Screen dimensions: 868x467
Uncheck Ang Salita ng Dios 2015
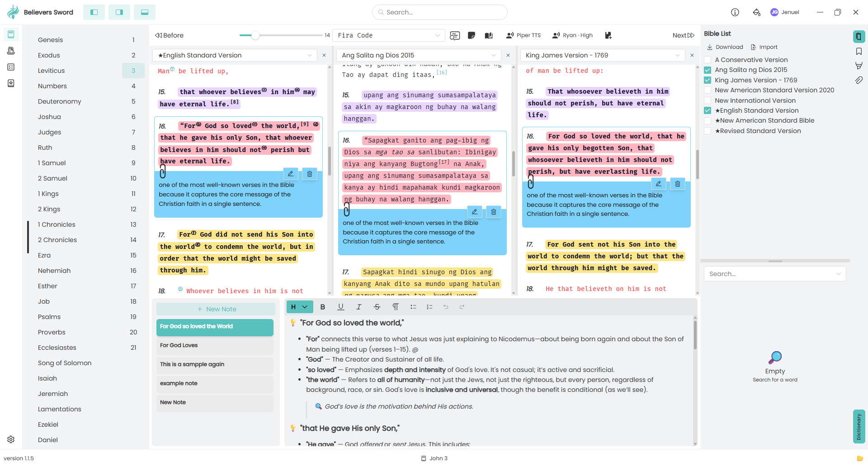tap(708, 70)
